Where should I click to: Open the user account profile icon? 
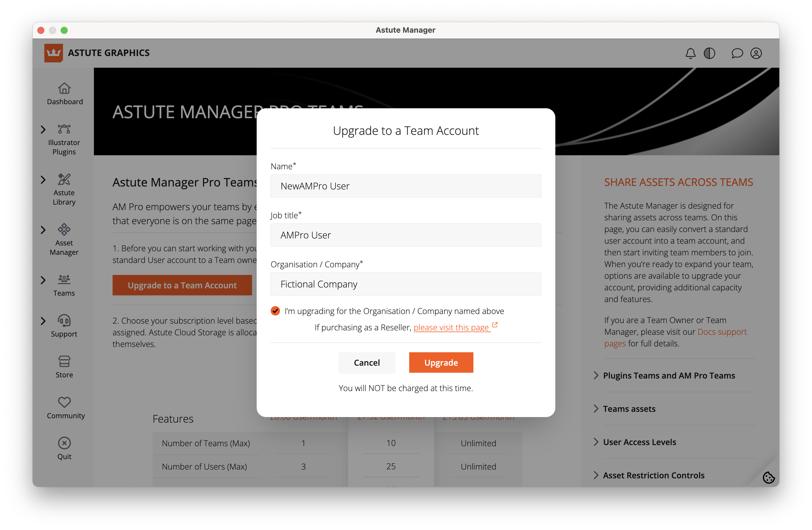coord(756,53)
